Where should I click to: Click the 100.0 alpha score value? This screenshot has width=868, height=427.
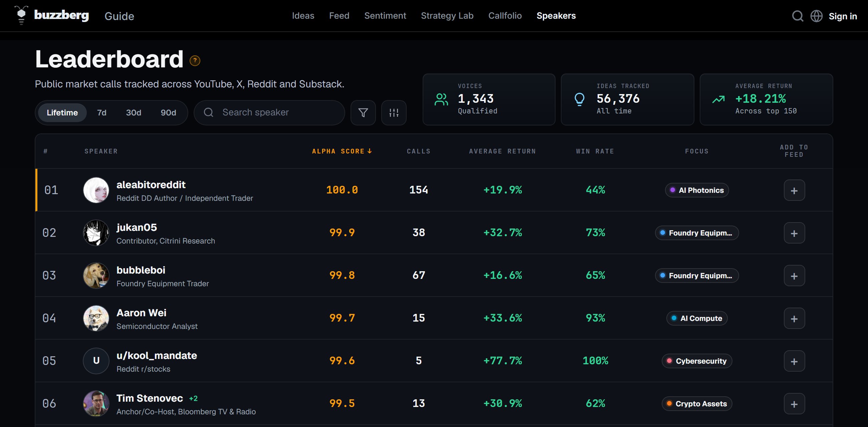[342, 190]
